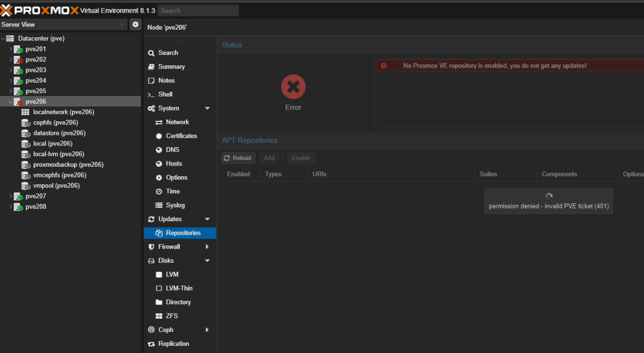The image size is (644, 353).
Task: Click the proxmoxbackup (pve206) storage icon
Action: (x=25, y=165)
